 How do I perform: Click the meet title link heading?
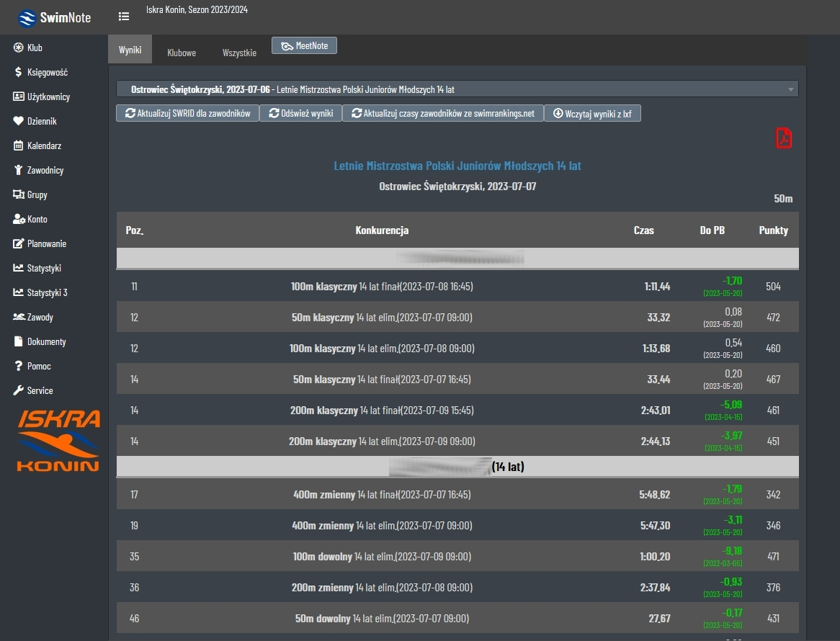(x=457, y=166)
